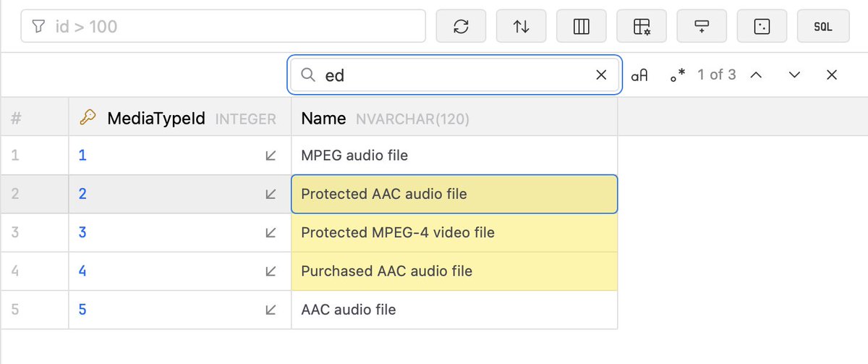Clear the search text with the X icon
Screen dimensions: 868x364
[x=601, y=75]
